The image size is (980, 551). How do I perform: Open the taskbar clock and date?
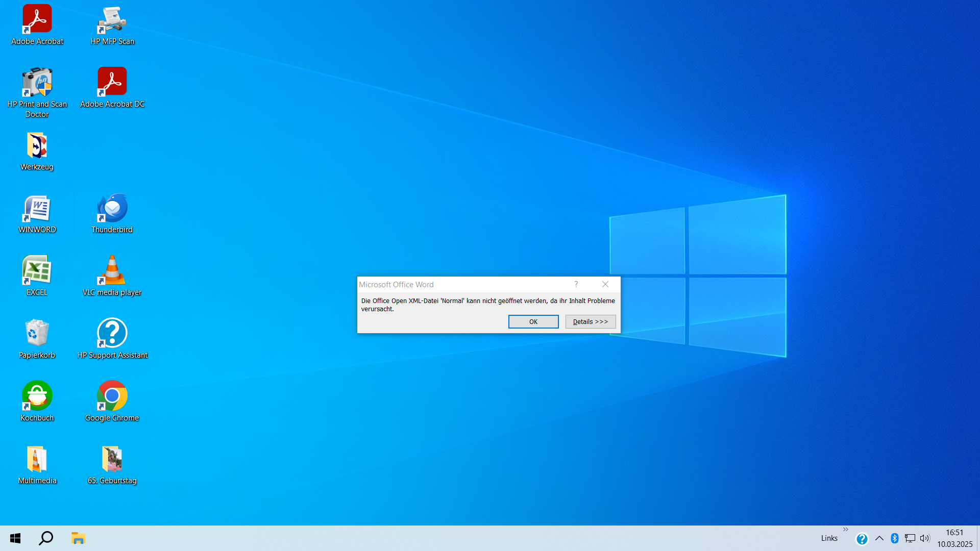click(x=954, y=538)
